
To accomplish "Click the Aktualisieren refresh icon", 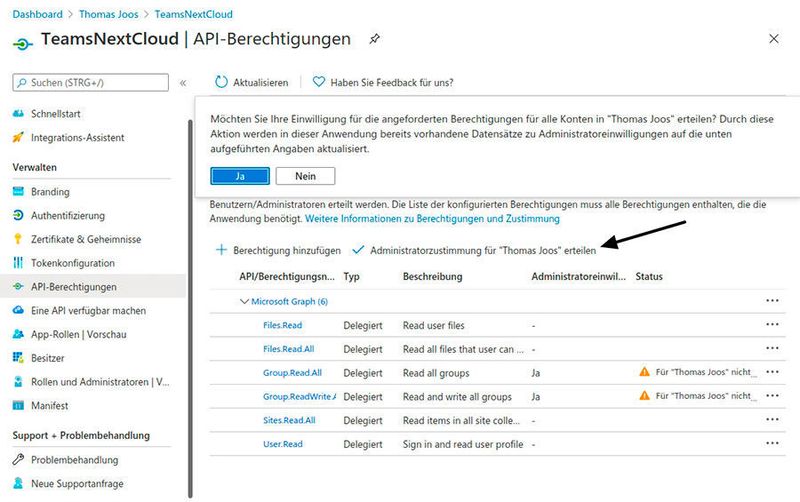I will [221, 82].
